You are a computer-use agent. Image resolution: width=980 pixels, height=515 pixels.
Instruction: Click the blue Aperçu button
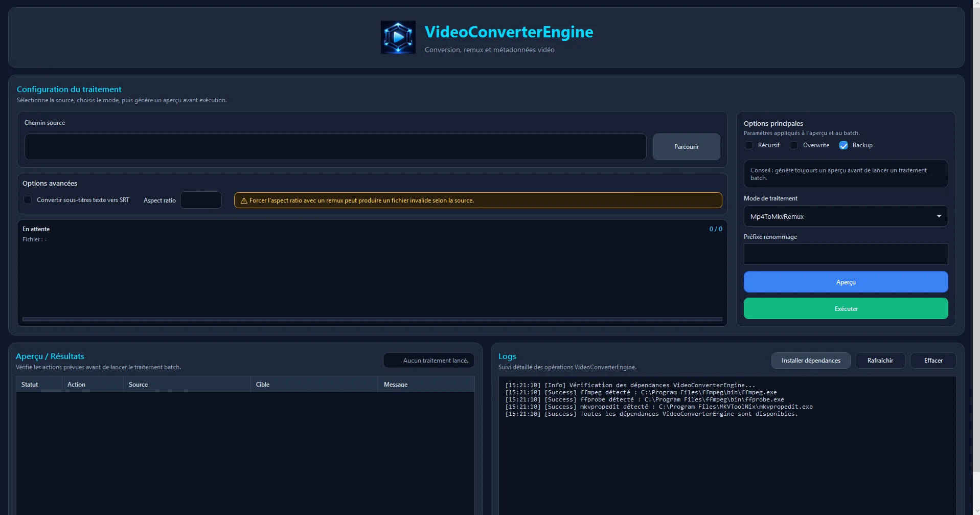click(x=846, y=282)
